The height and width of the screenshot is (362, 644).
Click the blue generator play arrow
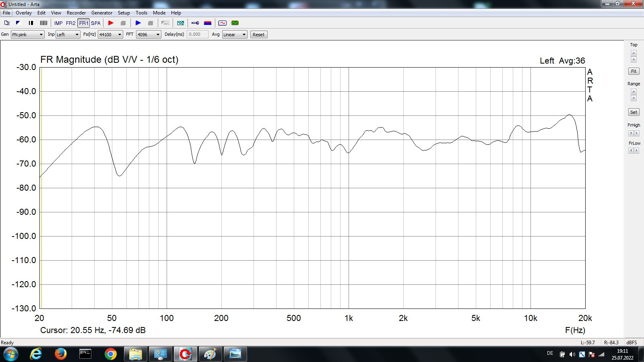click(x=138, y=23)
